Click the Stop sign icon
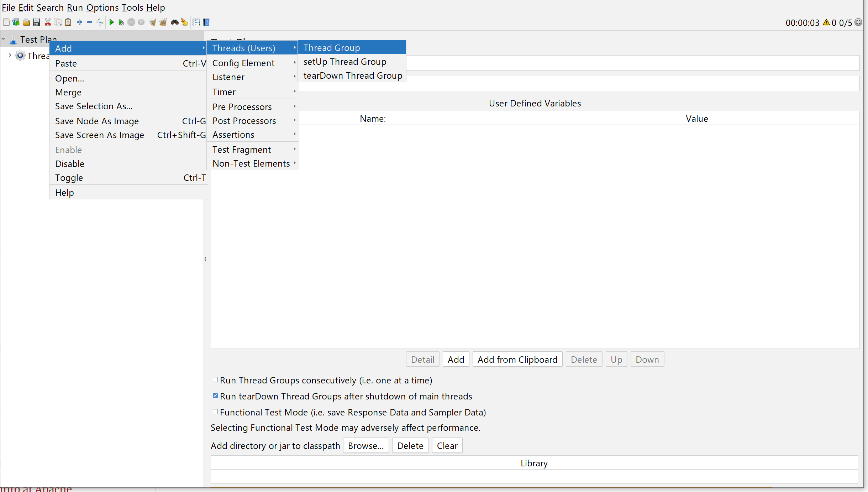The width and height of the screenshot is (868, 492). [x=131, y=22]
